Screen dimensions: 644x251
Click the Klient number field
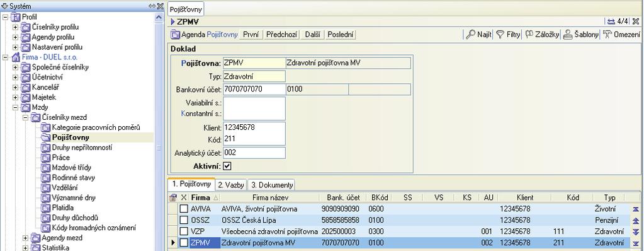(x=254, y=127)
